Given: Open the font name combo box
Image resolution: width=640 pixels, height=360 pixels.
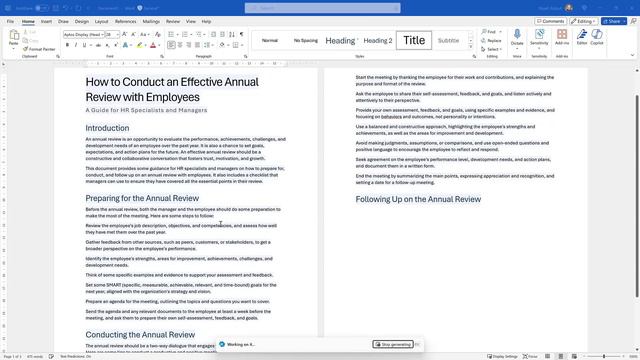Looking at the screenshot, I should pyautogui.click(x=84, y=35).
